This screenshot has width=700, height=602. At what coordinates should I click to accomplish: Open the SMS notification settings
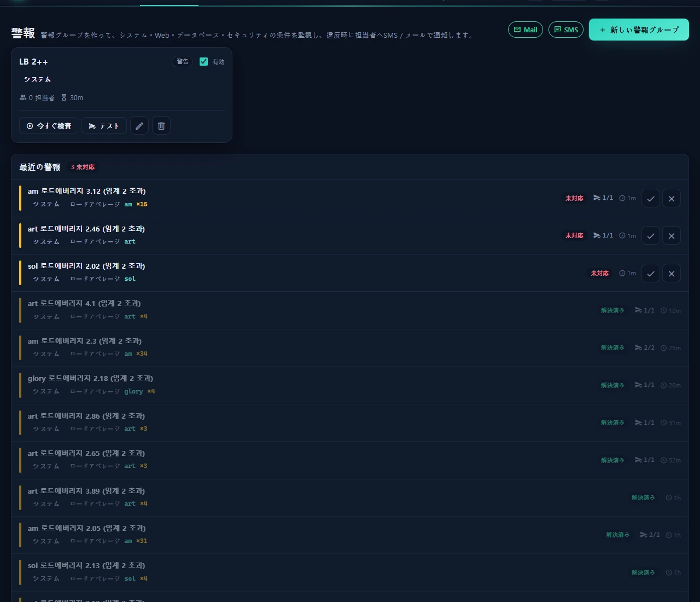tap(566, 30)
